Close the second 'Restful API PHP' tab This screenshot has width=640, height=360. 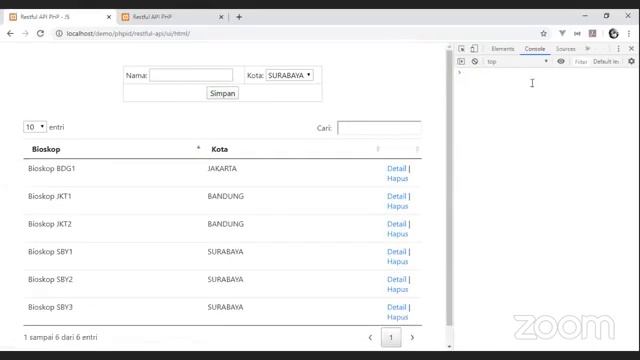point(221,17)
